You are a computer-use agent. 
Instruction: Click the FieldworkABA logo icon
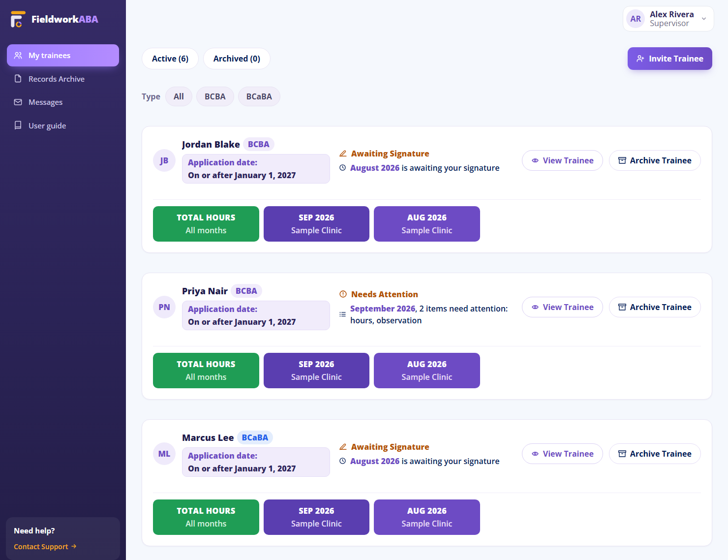tap(17, 19)
